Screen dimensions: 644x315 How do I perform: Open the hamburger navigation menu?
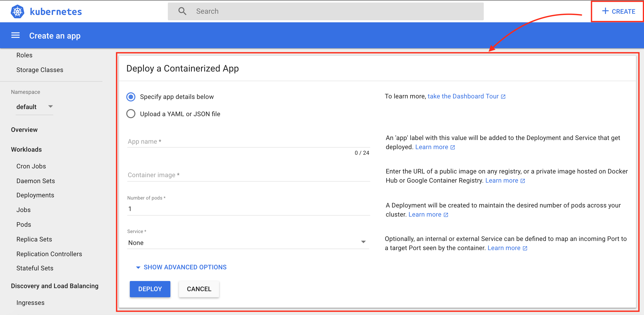coord(15,36)
